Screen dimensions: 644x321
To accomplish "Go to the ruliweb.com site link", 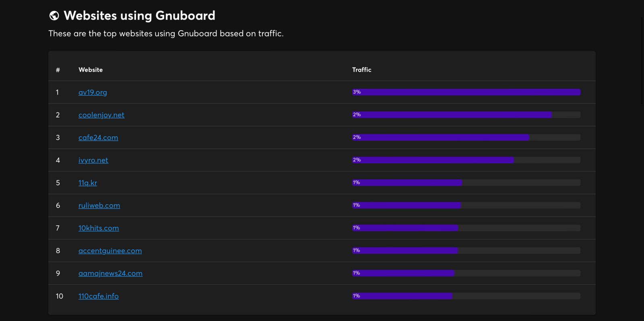I will click(x=99, y=206).
